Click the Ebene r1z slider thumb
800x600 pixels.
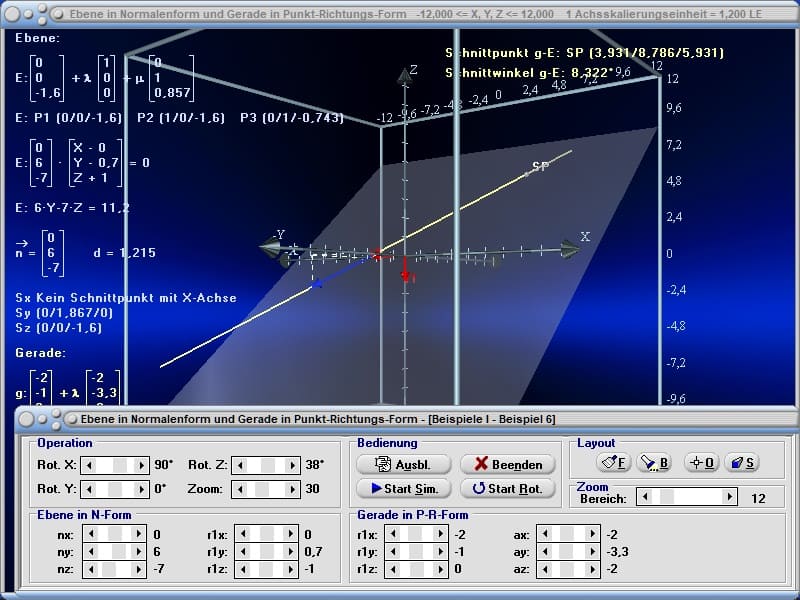click(x=265, y=569)
